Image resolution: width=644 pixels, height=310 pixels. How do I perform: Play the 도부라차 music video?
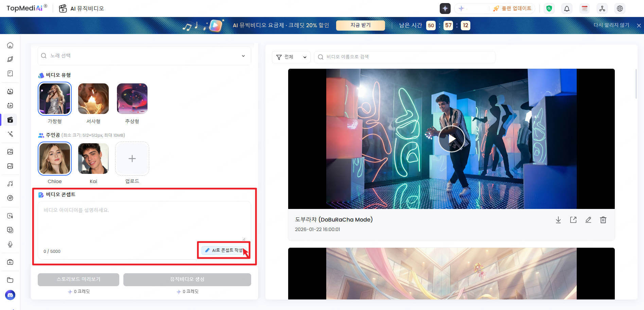click(451, 139)
